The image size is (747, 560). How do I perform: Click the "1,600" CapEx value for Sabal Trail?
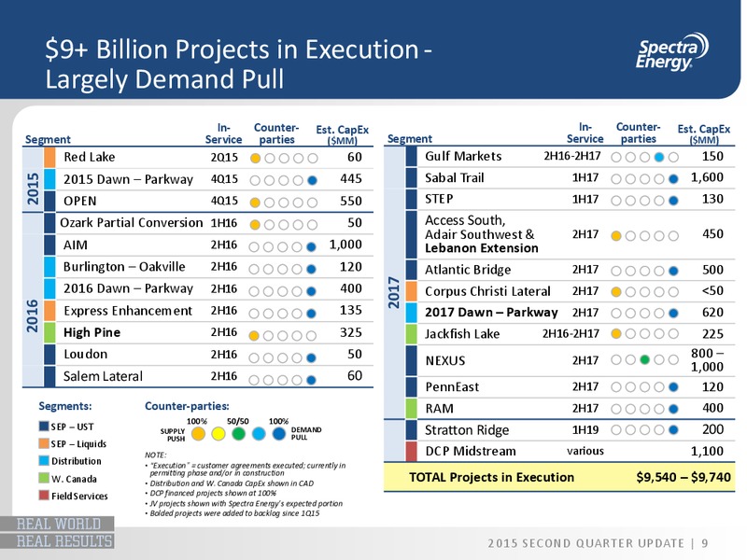coord(707,177)
